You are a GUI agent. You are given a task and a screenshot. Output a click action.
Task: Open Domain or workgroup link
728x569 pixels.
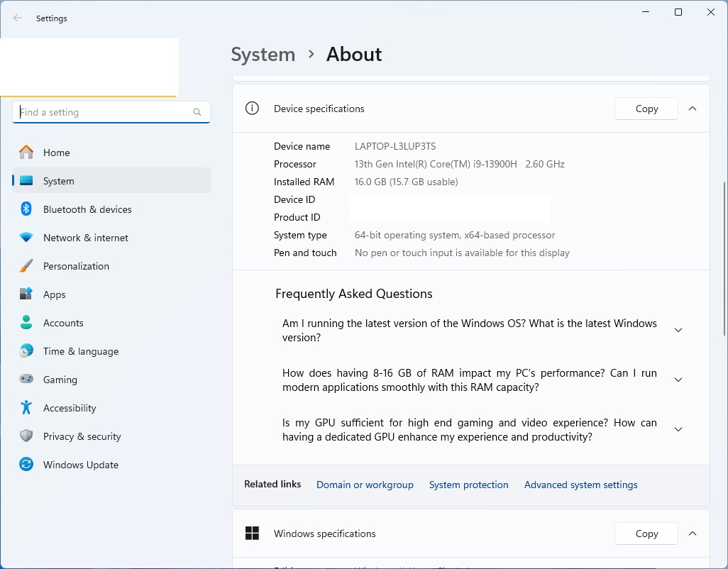(365, 485)
